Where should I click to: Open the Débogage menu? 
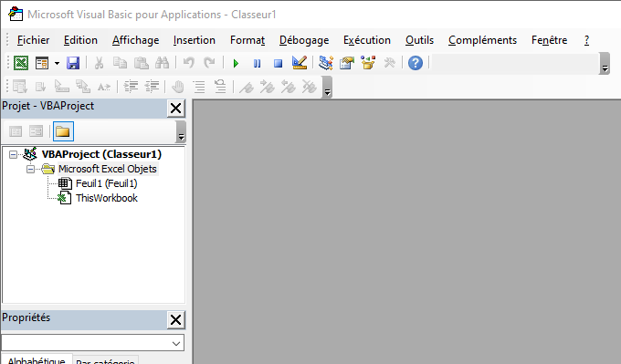click(x=304, y=40)
